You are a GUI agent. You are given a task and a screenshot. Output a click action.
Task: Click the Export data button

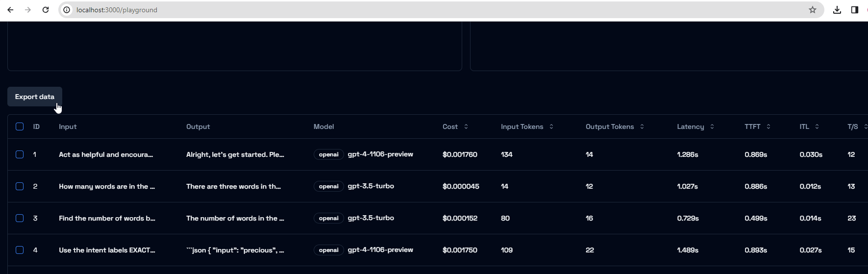tap(35, 97)
